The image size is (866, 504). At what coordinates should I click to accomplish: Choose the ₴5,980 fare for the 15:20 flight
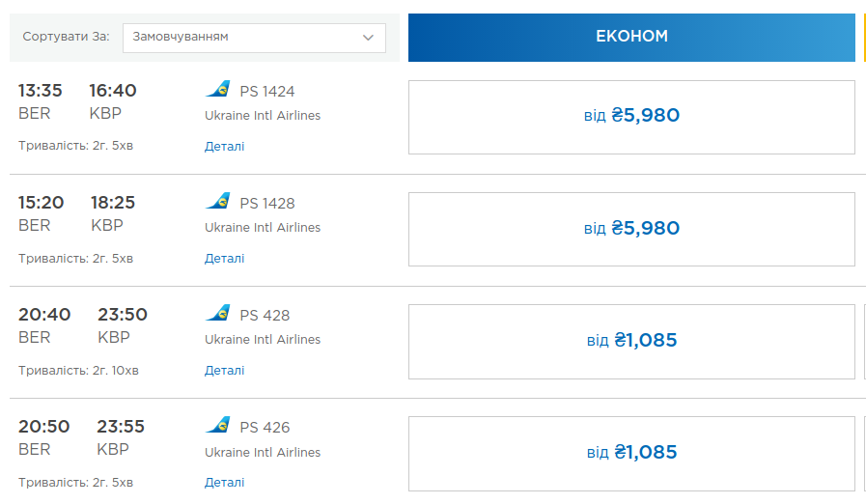631,229
